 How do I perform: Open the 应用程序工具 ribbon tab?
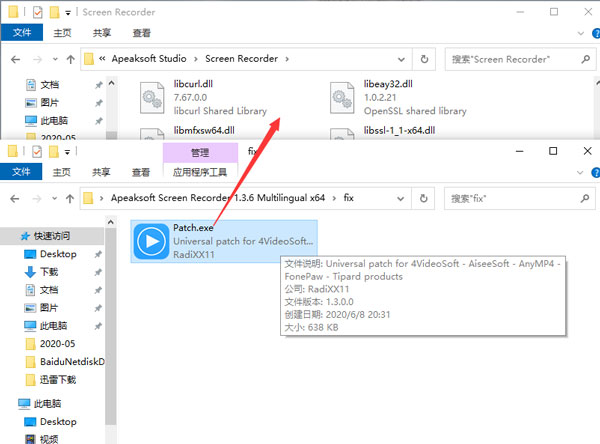(x=201, y=172)
